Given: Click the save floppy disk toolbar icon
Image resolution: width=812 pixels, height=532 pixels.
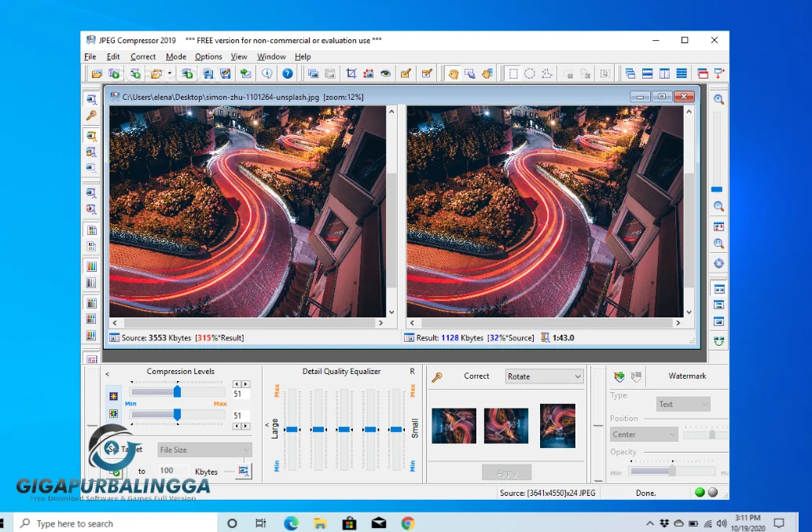Looking at the screenshot, I should (x=208, y=74).
